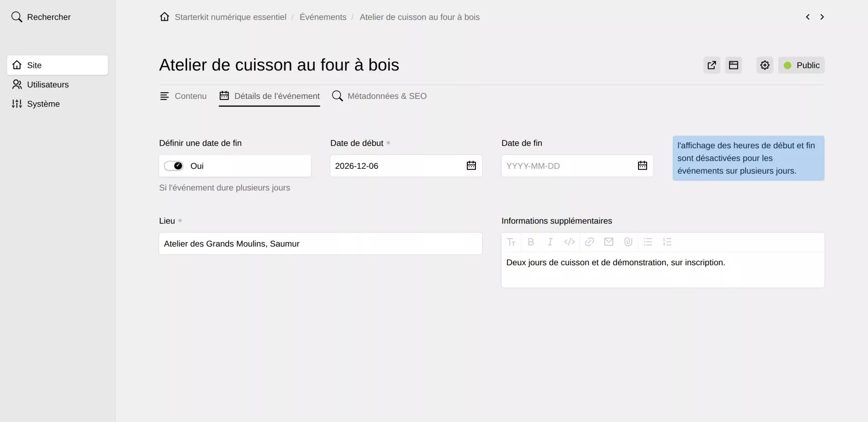Open the Rechercher search
The height and width of the screenshot is (422, 868).
(x=41, y=17)
